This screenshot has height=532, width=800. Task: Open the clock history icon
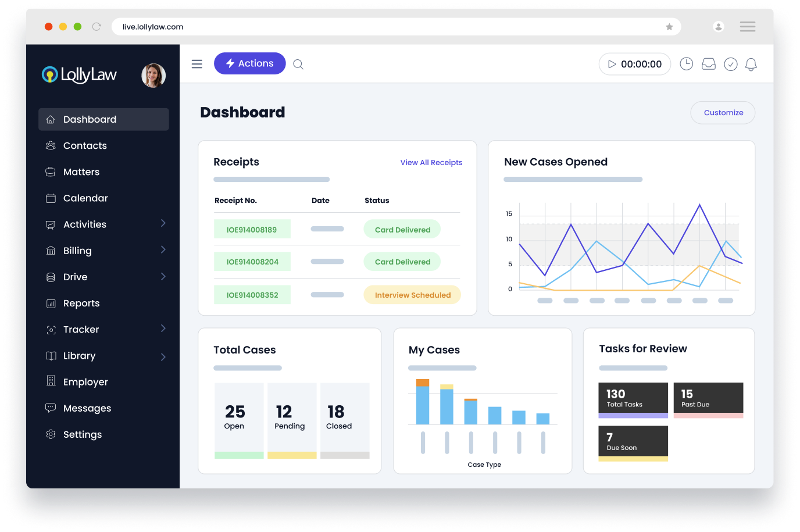click(686, 64)
